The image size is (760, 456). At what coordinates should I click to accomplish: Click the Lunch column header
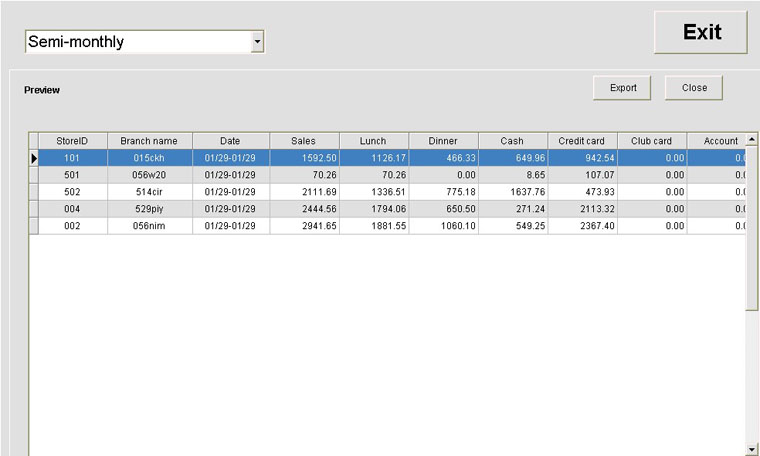coord(374,141)
